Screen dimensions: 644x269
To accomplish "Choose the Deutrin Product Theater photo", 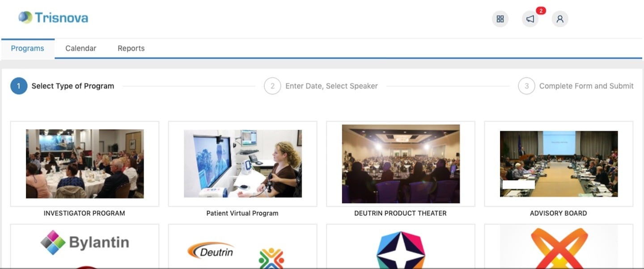I will pos(401,164).
